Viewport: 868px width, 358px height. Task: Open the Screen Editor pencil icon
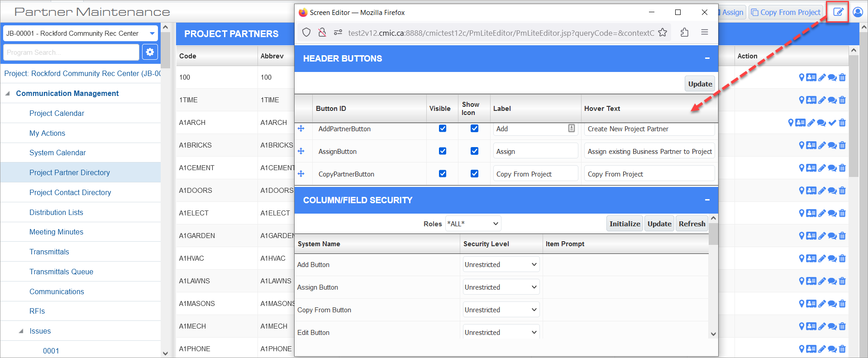pos(838,12)
